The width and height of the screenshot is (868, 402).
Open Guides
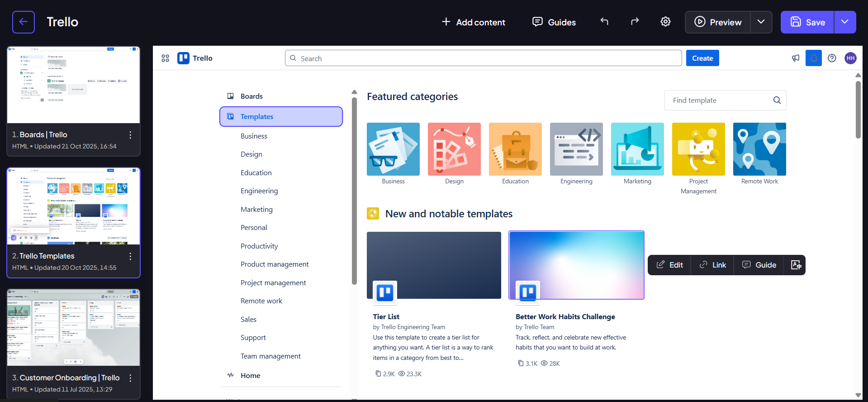point(554,22)
